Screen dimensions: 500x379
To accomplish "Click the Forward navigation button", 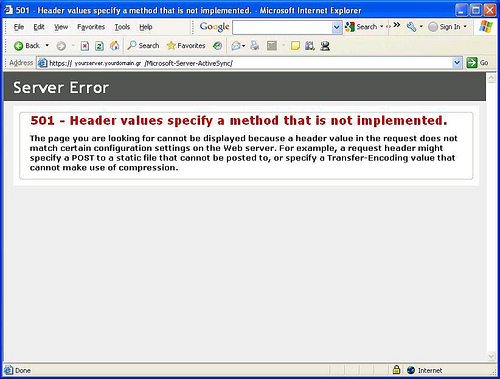I will [x=61, y=46].
